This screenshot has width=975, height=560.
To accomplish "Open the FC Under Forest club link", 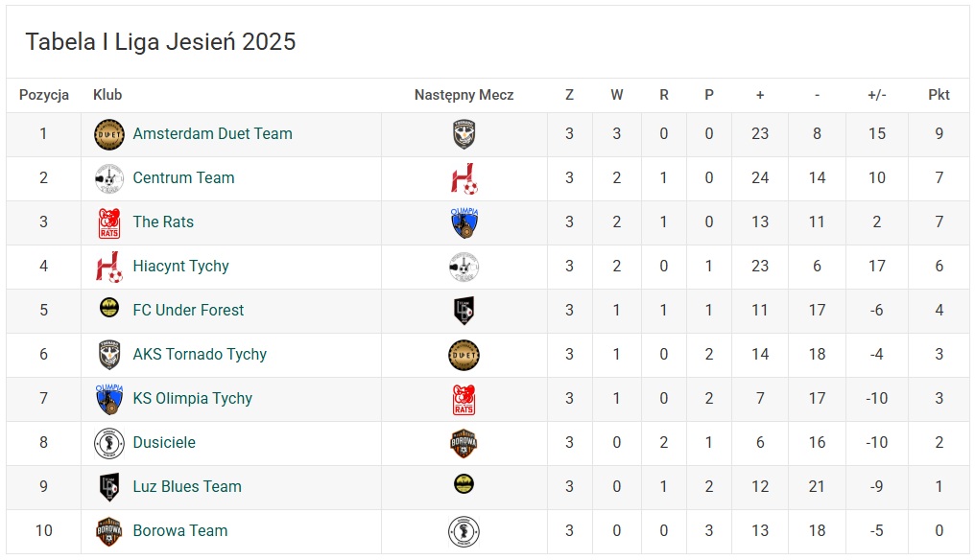I will click(188, 311).
